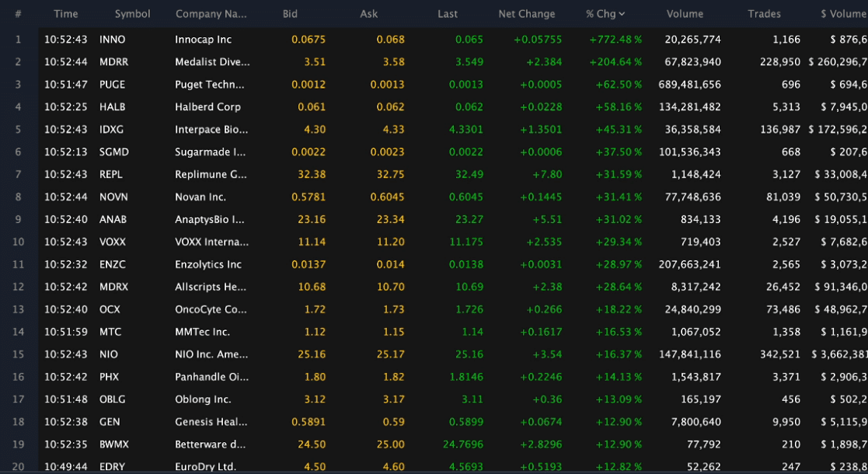The height and width of the screenshot is (474, 868).
Task: Click the VOXX ticker symbol
Action: [x=113, y=242]
